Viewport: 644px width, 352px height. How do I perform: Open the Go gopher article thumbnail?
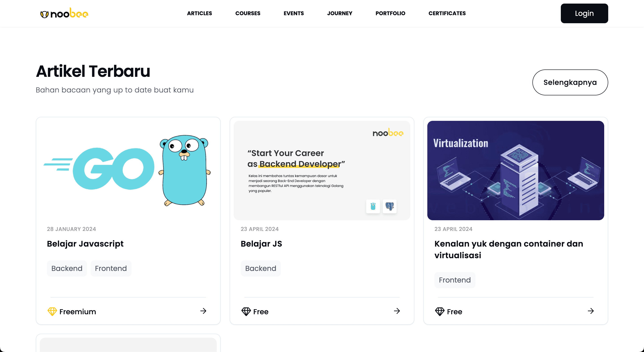point(128,170)
